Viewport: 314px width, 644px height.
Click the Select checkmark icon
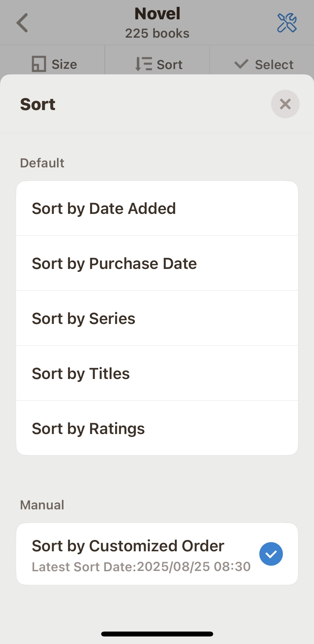click(x=241, y=64)
